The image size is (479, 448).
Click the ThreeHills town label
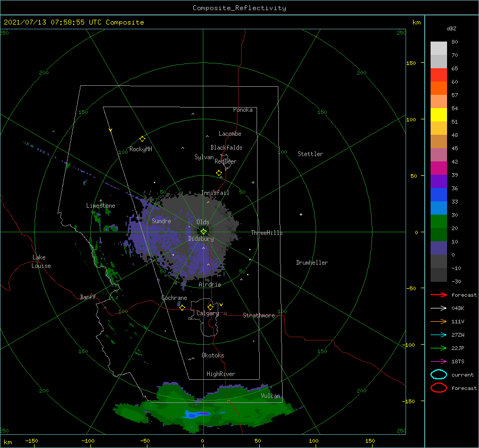(267, 233)
